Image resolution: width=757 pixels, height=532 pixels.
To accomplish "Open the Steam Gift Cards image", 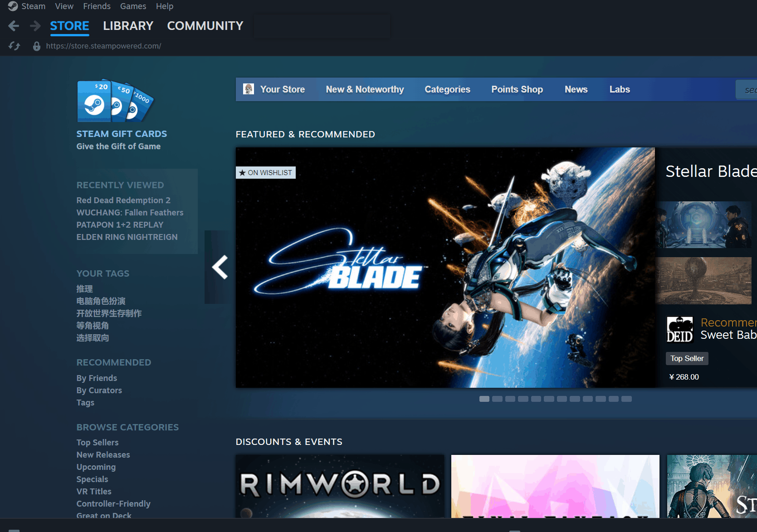I will 116,101.
